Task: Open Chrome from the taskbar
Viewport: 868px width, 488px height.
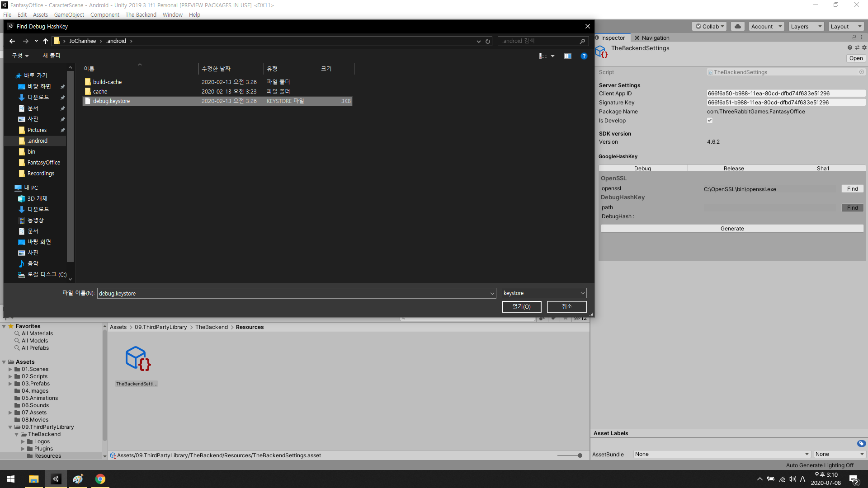Action: pyautogui.click(x=100, y=479)
